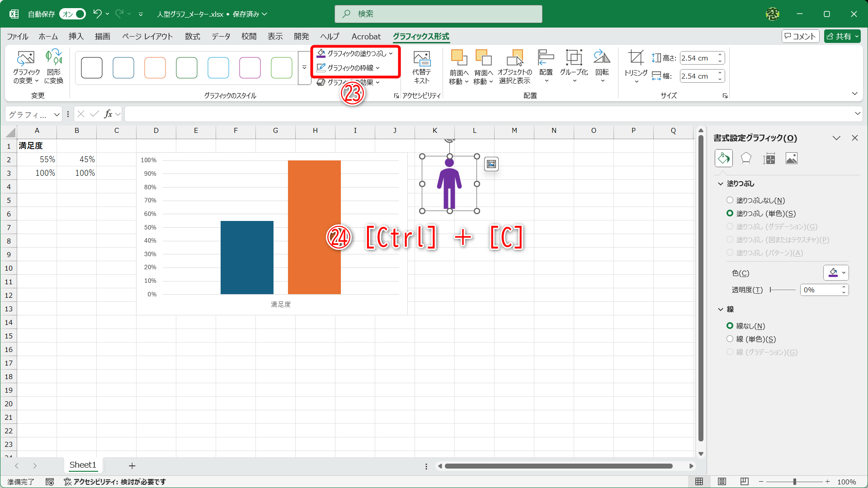This screenshot has width=868, height=488.
Task: Click the コメント button
Action: point(800,36)
